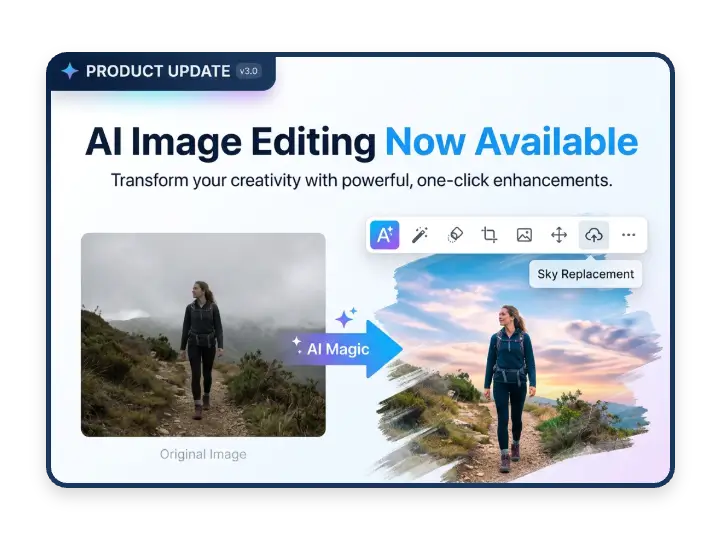Viewport: 720px width, 540px height.
Task: Click the 'Now Available' blue headline text
Action: pos(511,141)
